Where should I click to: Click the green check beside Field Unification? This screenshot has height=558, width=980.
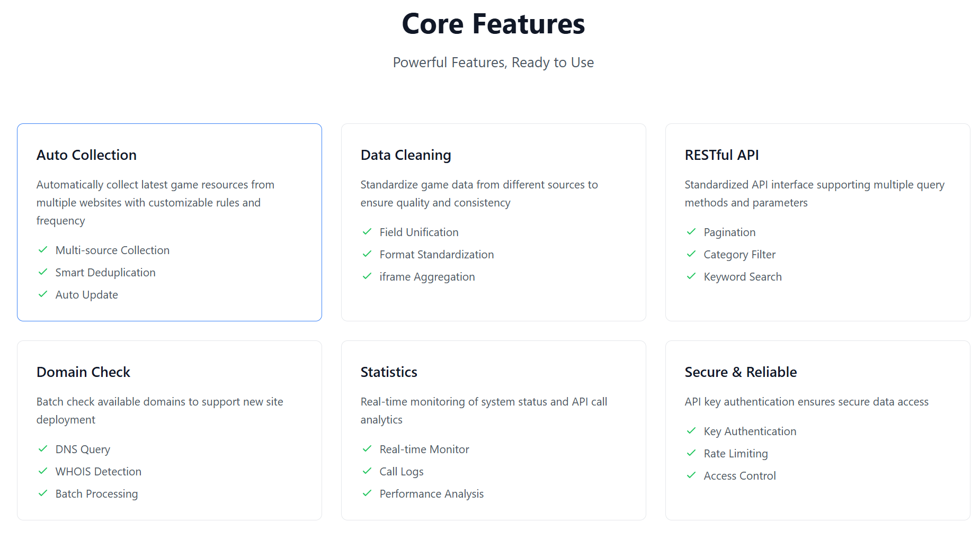coord(367,232)
